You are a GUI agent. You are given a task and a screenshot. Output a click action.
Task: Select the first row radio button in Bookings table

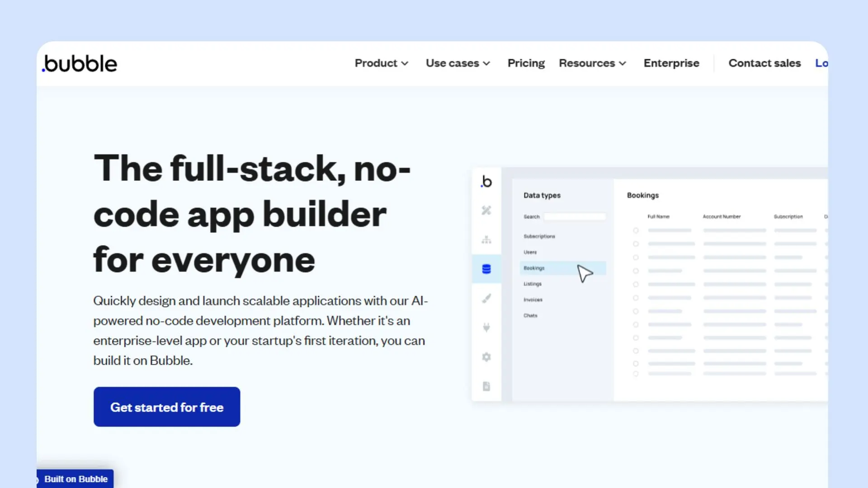(636, 230)
